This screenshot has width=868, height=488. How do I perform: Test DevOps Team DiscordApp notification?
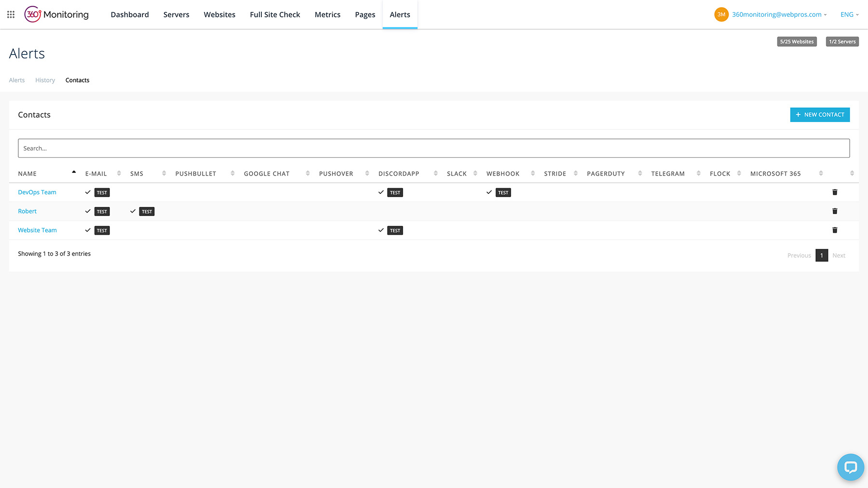click(395, 192)
